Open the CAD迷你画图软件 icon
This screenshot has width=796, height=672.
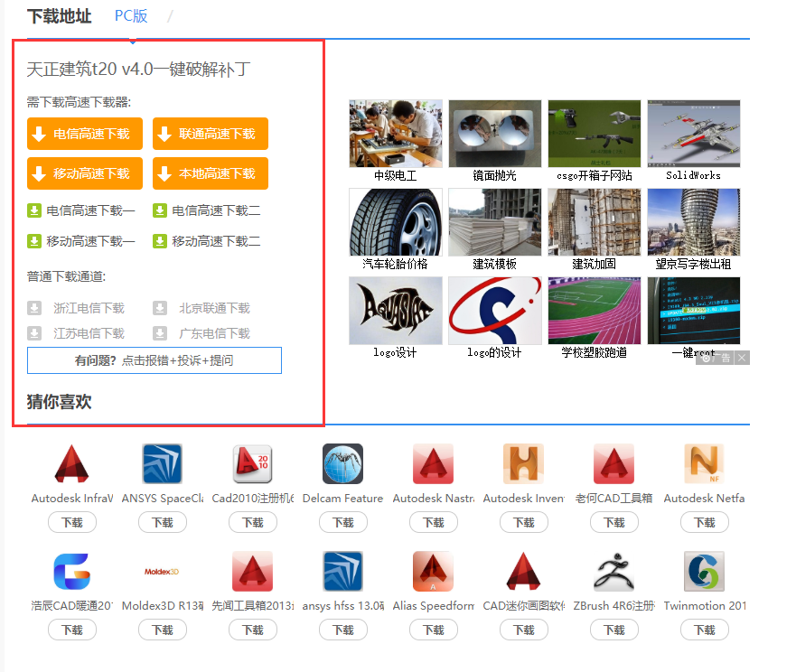523,572
